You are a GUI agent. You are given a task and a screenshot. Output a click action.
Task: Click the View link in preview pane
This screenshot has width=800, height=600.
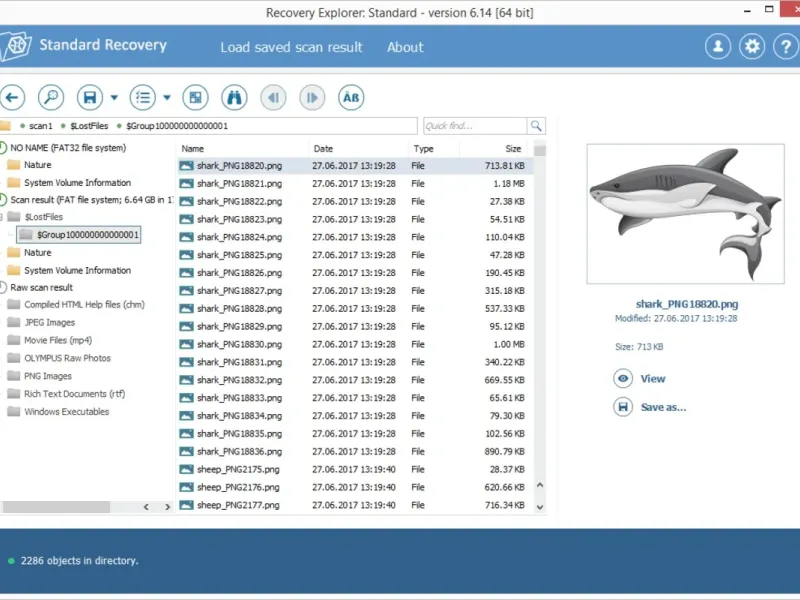pos(652,379)
